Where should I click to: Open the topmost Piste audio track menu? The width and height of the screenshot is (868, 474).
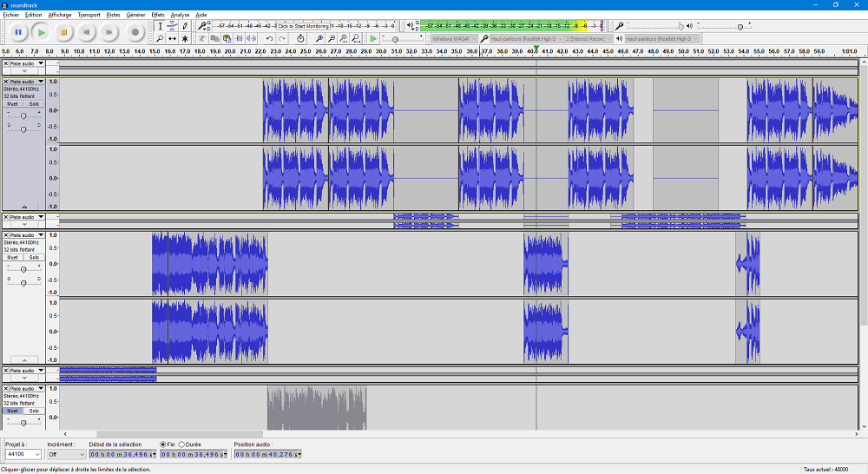click(x=26, y=63)
